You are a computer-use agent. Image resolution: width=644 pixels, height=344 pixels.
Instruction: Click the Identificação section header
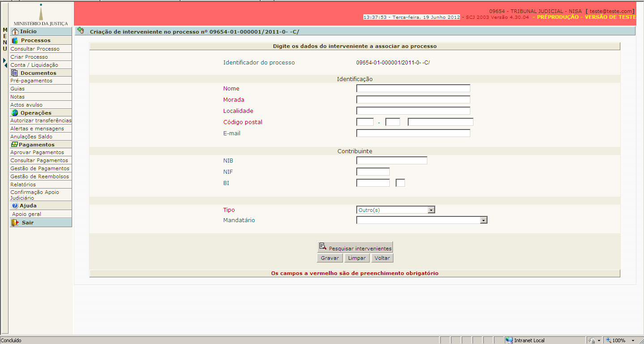click(354, 79)
